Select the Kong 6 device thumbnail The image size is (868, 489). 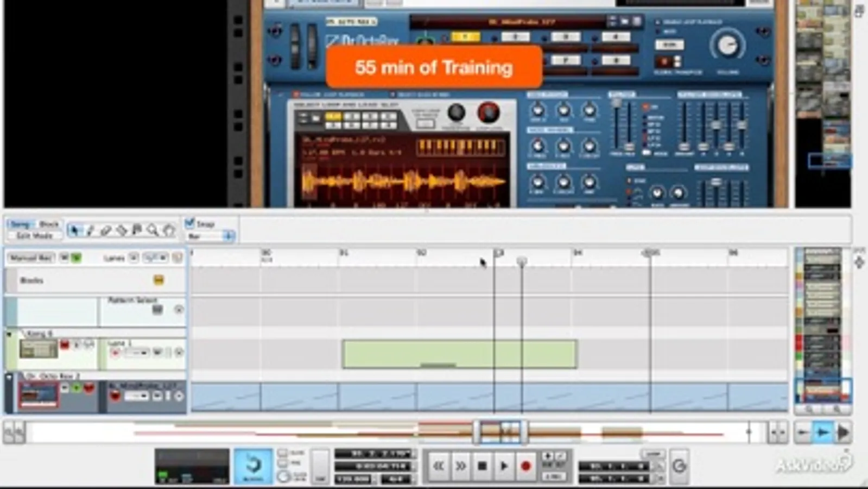click(38, 349)
